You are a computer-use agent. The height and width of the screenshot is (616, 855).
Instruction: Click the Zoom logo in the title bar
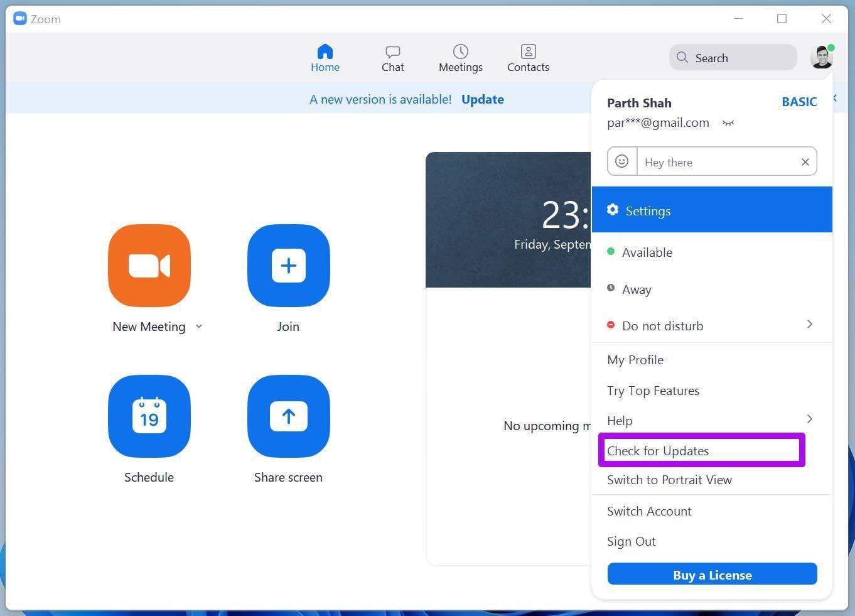pyautogui.click(x=20, y=18)
